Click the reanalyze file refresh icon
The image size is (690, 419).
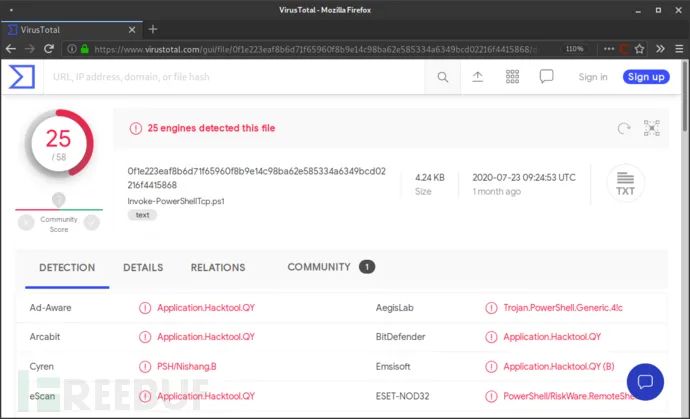click(x=624, y=128)
